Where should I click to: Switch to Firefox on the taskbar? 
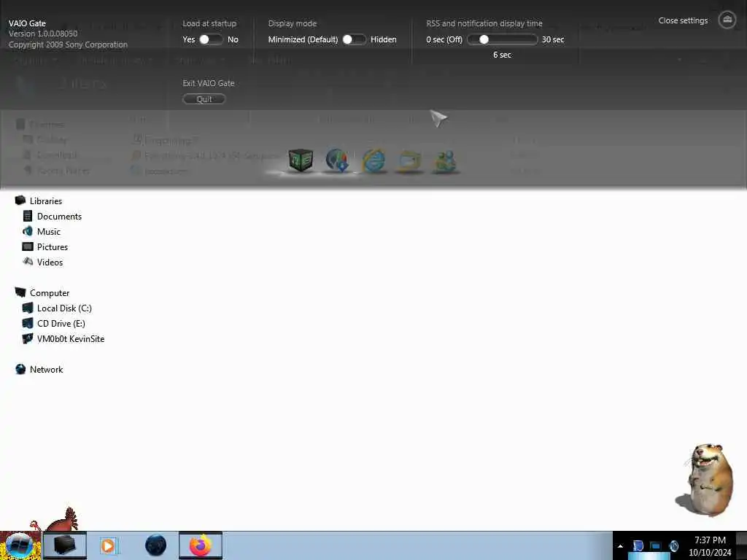(201, 545)
